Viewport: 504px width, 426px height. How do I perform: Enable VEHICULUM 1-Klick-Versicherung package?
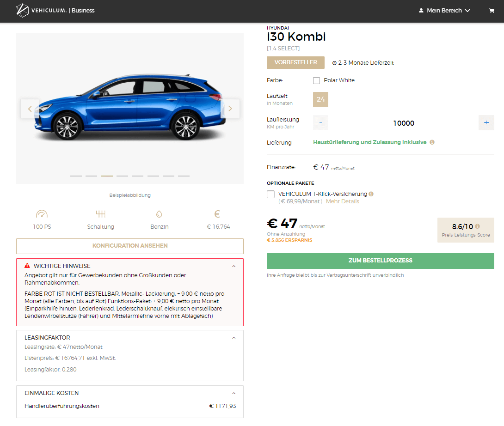270,194
